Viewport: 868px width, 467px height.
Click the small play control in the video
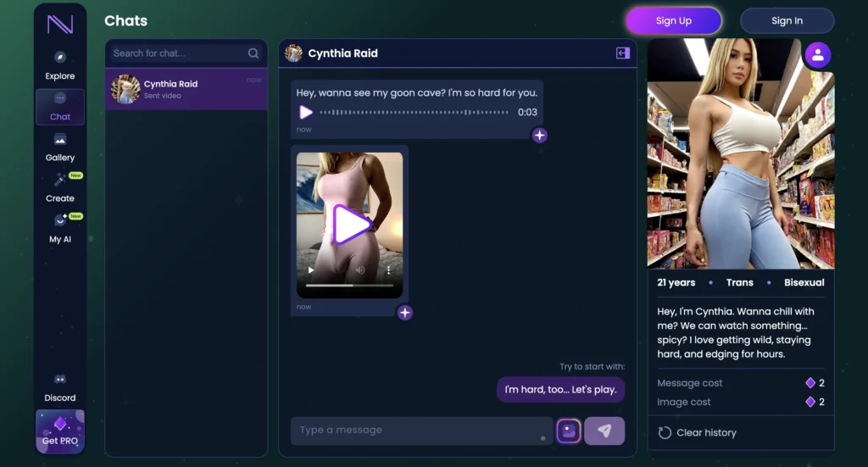[310, 270]
